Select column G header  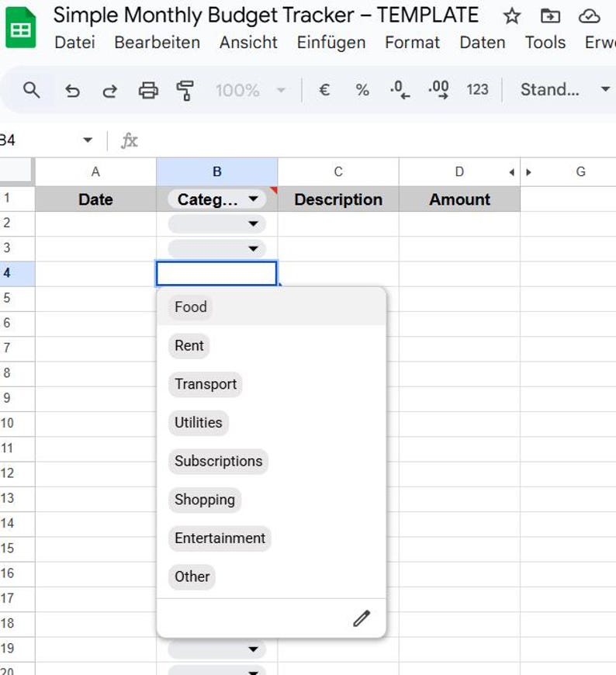coord(581,172)
